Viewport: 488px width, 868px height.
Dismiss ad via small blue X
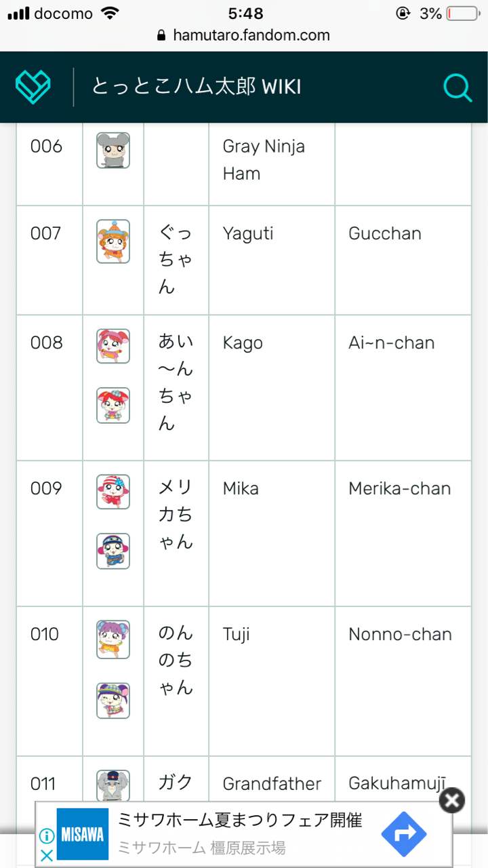[46, 854]
